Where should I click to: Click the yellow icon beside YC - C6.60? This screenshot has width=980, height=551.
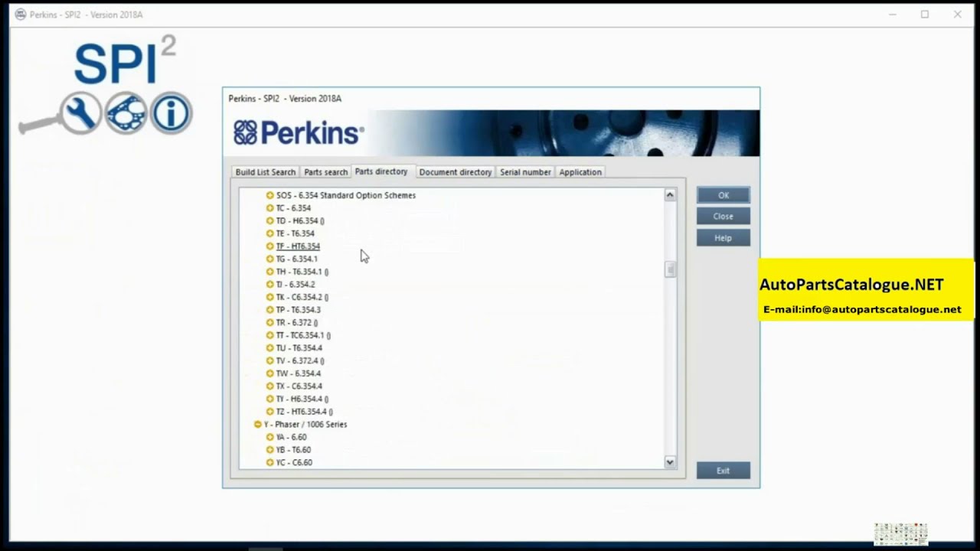pos(269,462)
